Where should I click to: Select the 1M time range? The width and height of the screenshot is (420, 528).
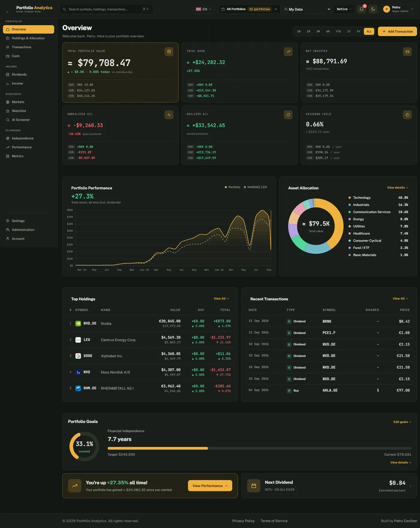click(x=308, y=31)
